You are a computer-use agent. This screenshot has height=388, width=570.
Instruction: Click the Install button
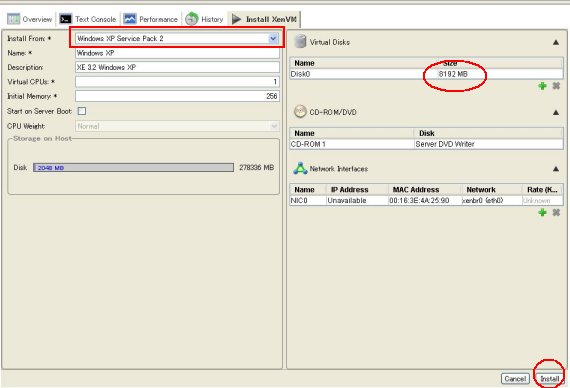click(x=550, y=379)
